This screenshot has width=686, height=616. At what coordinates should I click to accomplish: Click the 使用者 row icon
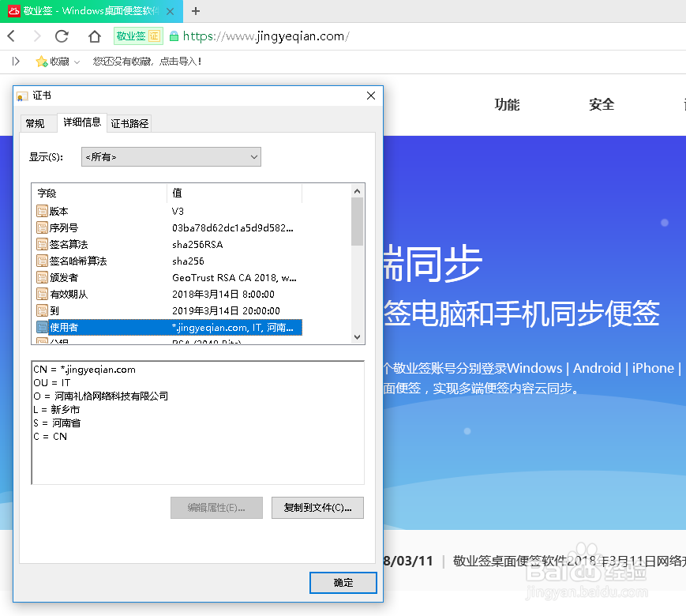coord(42,328)
